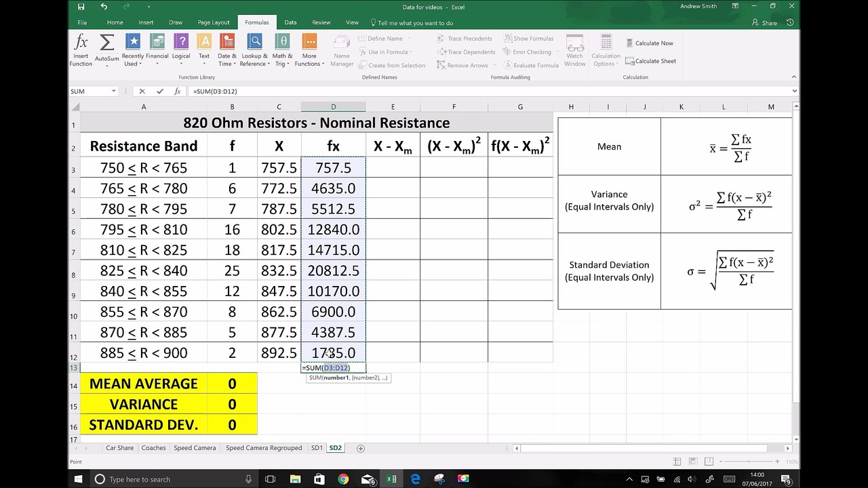The image size is (868, 488).
Task: Select the SD1 sheet tab
Action: (317, 448)
